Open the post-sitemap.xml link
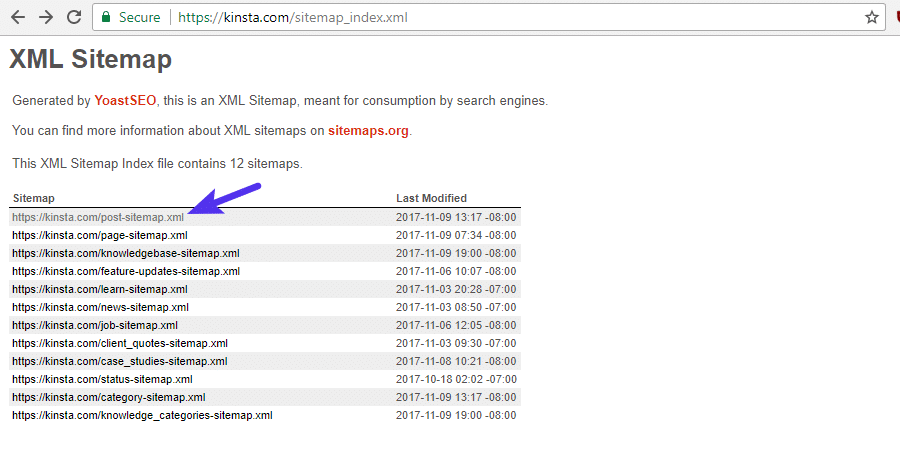The height and width of the screenshot is (450, 900). pyautogui.click(x=98, y=217)
